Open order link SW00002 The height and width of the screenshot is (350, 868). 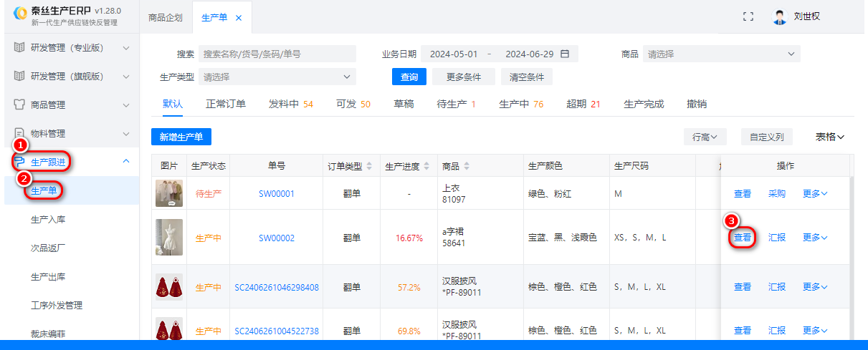[276, 238]
